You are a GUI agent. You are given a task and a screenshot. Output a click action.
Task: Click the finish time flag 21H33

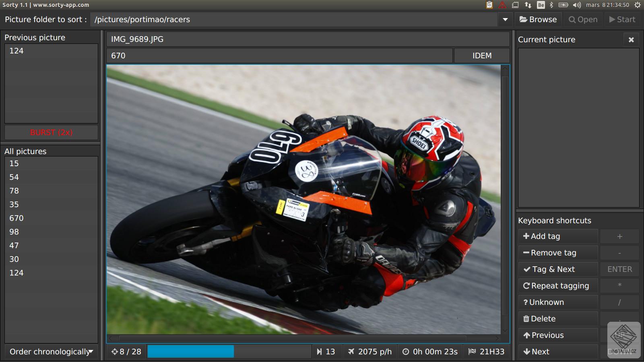[x=487, y=352]
